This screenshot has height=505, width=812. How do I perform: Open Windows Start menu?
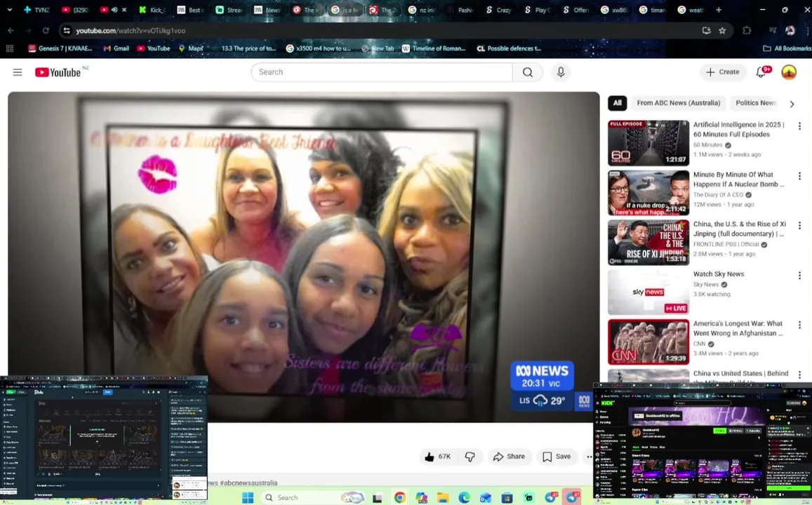coord(248,497)
